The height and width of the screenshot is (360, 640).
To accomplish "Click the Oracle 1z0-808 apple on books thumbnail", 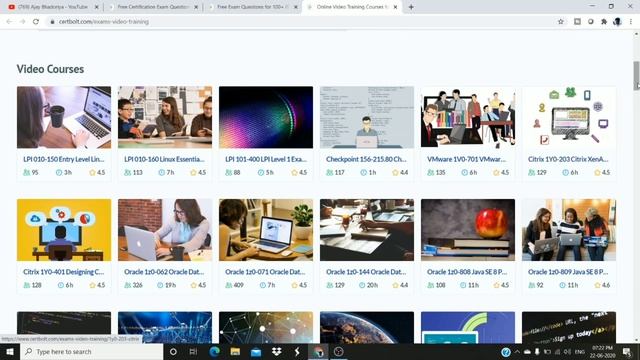I will click(x=468, y=230).
